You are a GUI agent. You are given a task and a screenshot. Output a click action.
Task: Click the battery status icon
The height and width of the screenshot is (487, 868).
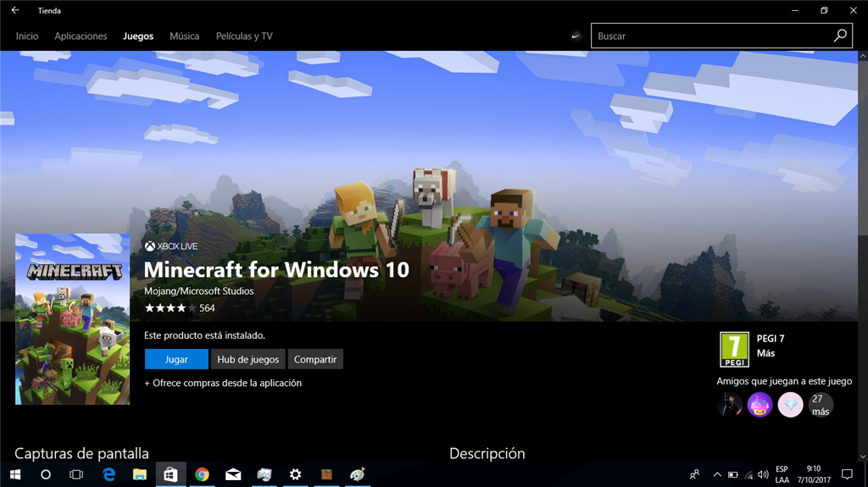(733, 475)
